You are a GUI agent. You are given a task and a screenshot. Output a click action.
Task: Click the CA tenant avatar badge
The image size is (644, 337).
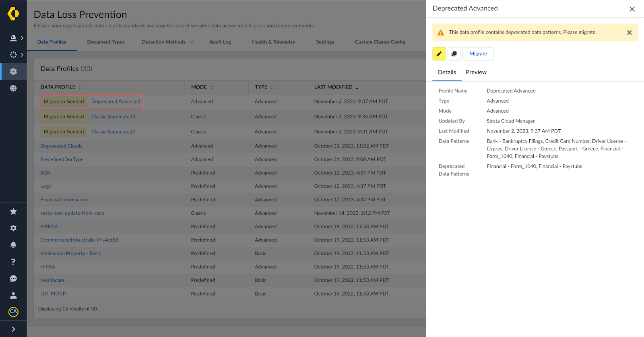point(13,312)
